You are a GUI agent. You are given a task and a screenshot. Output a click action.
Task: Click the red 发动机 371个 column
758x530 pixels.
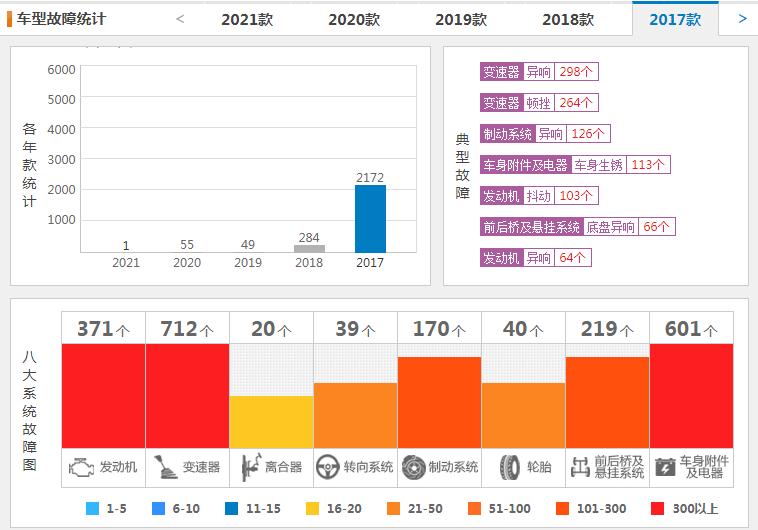tap(103, 396)
